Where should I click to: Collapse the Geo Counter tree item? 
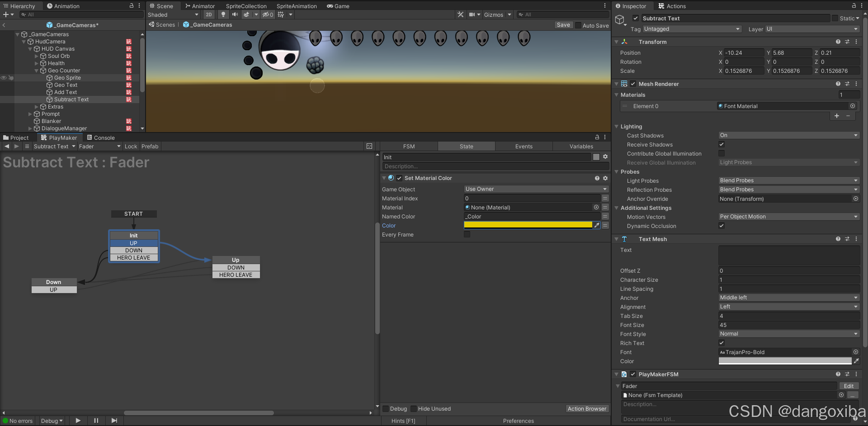click(x=37, y=71)
